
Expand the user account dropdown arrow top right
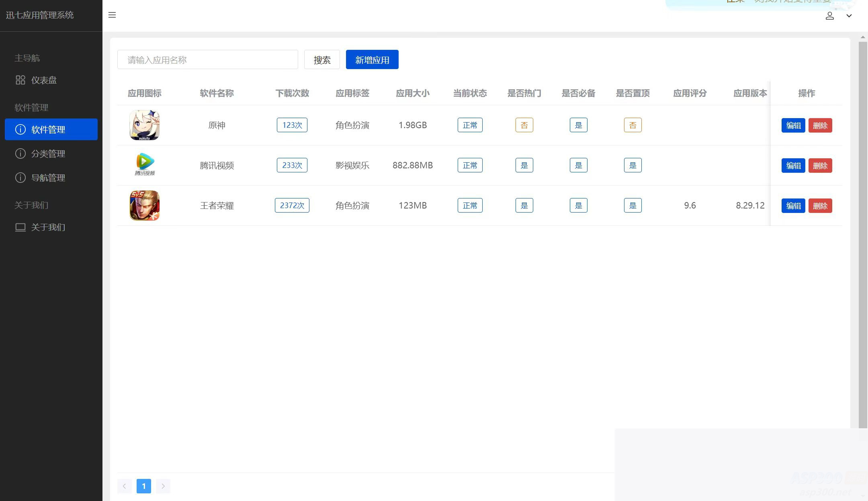[849, 16]
